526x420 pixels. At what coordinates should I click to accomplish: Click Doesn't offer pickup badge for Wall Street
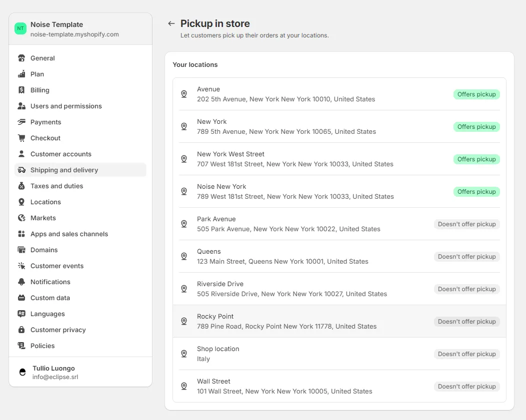pyautogui.click(x=466, y=387)
